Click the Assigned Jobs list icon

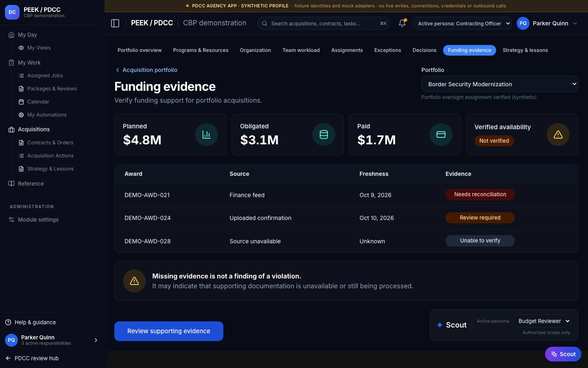[x=21, y=76]
